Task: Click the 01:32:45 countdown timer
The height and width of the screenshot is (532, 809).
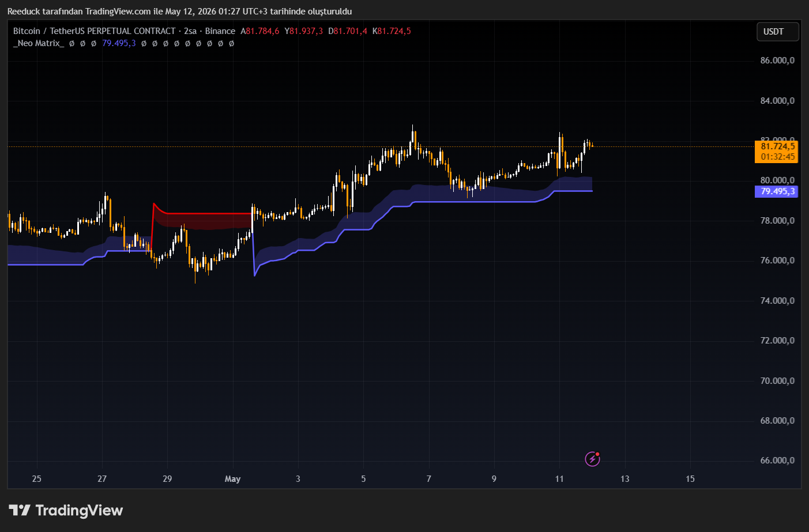Action: click(x=777, y=157)
